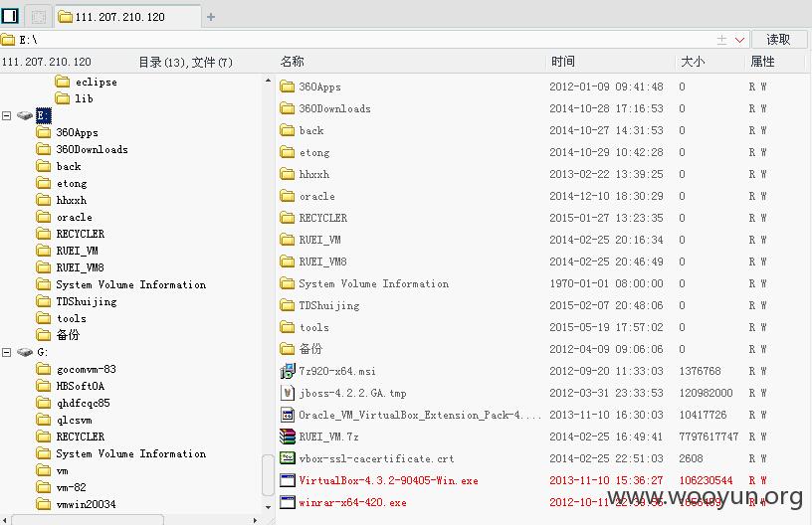
Task: Open a new tab with plus button
Action: [211, 17]
